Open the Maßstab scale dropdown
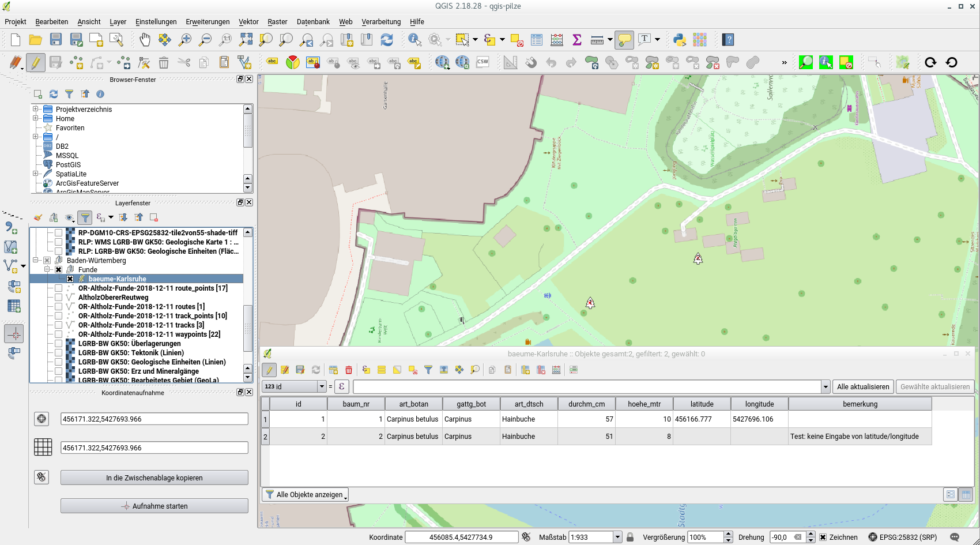 point(617,538)
